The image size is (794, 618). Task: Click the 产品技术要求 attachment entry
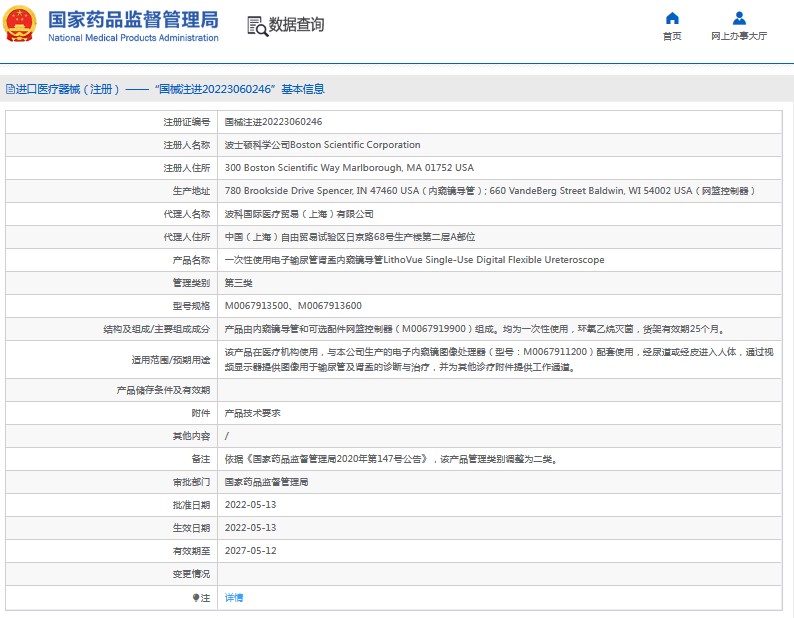click(x=252, y=413)
